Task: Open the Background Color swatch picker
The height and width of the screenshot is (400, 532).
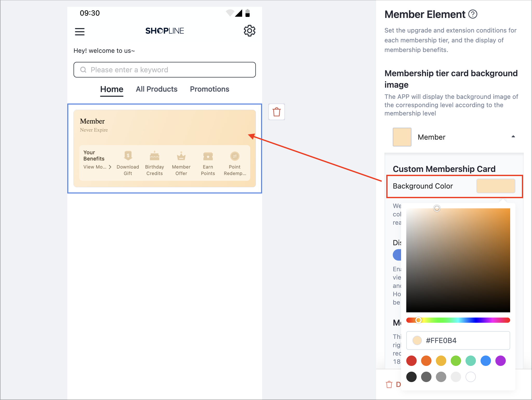Action: click(496, 186)
